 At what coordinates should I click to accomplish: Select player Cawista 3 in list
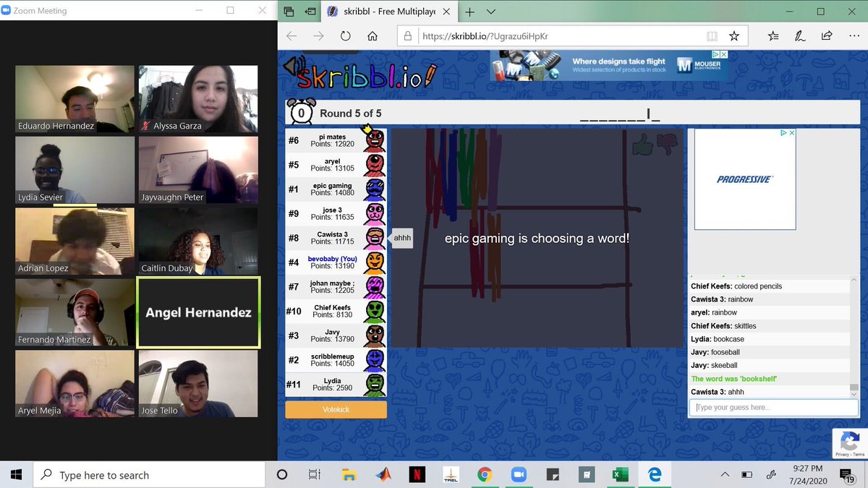click(336, 239)
